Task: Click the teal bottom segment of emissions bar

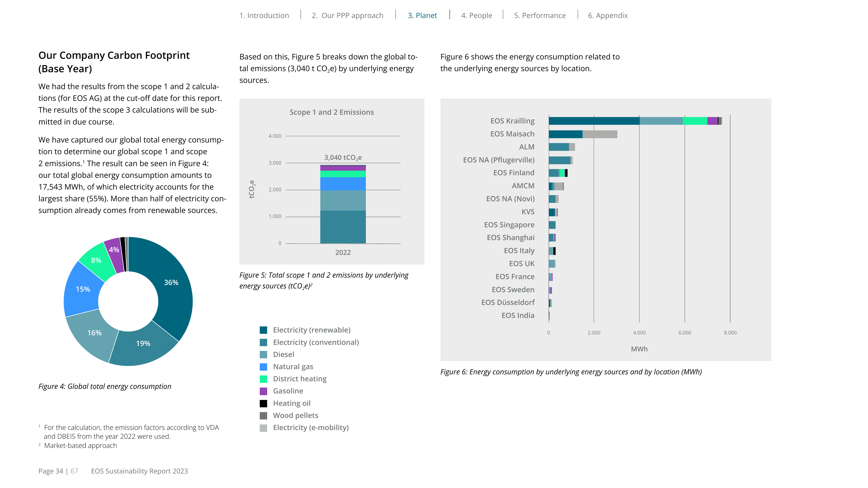Action: (343, 227)
